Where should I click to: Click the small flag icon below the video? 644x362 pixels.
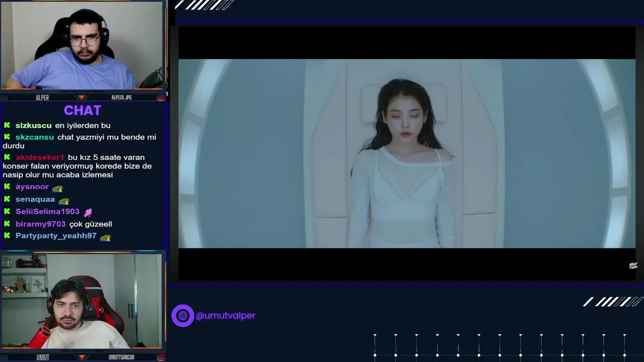click(633, 266)
